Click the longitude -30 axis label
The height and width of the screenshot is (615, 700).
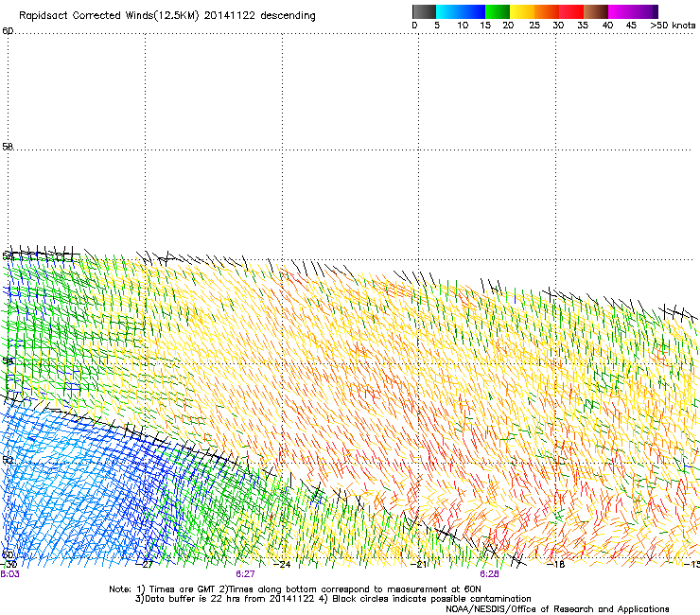point(10,565)
